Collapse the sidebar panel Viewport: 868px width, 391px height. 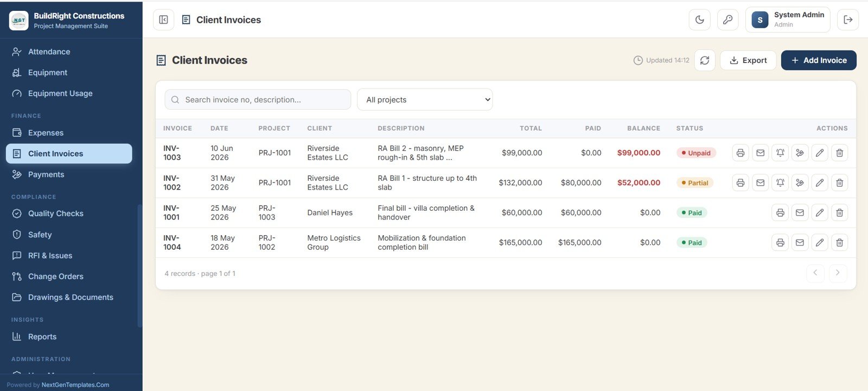(x=163, y=20)
